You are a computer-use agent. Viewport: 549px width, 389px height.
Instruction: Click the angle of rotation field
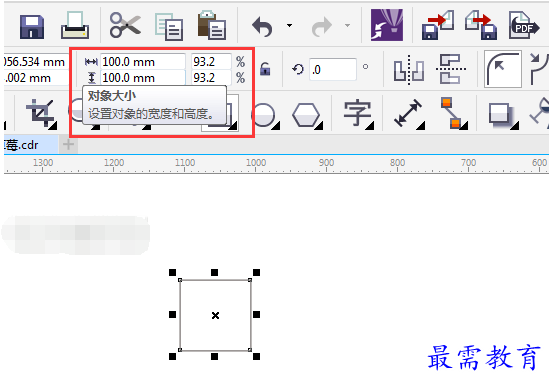click(x=333, y=69)
